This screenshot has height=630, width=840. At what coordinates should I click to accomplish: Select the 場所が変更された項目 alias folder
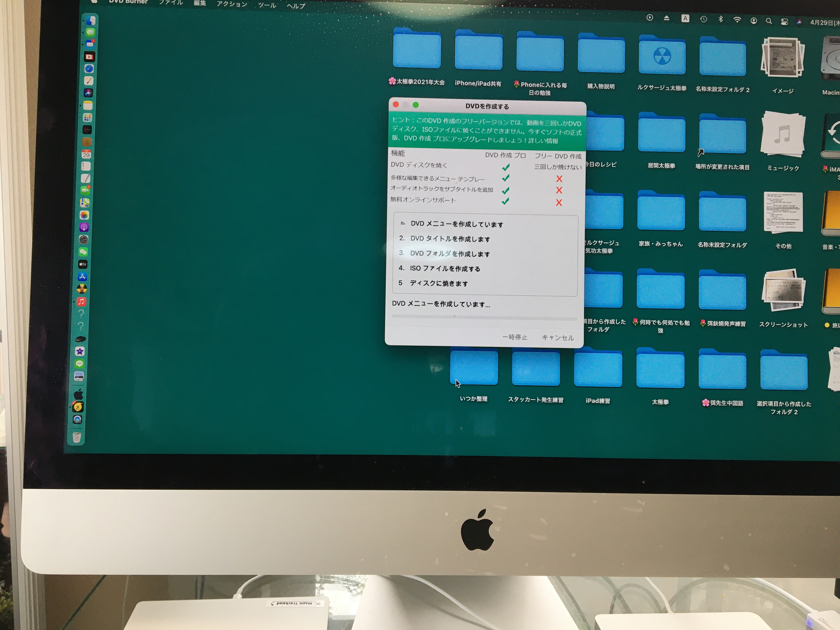point(722,134)
